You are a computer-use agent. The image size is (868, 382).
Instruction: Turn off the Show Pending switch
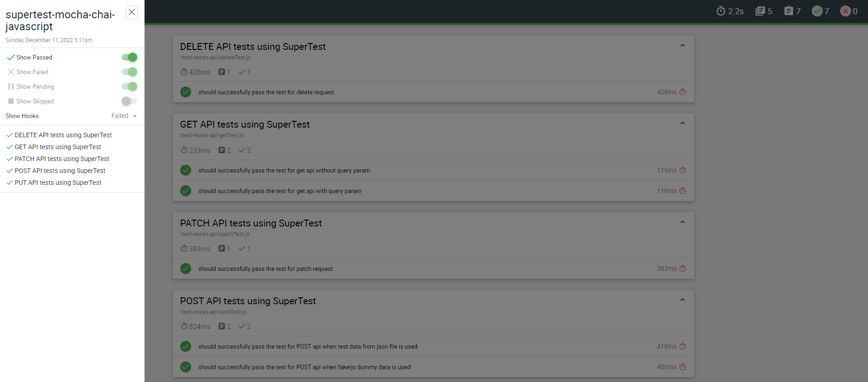[x=129, y=86]
